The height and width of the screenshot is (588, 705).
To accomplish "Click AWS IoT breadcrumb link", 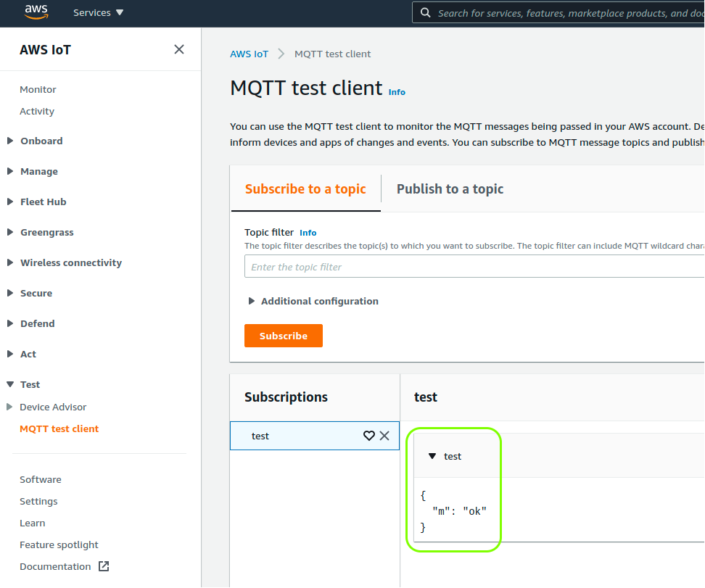I will [x=249, y=54].
